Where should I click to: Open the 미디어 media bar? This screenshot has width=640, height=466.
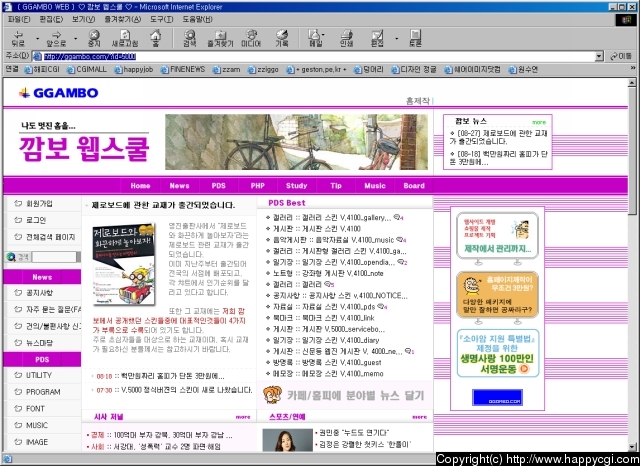(x=251, y=38)
